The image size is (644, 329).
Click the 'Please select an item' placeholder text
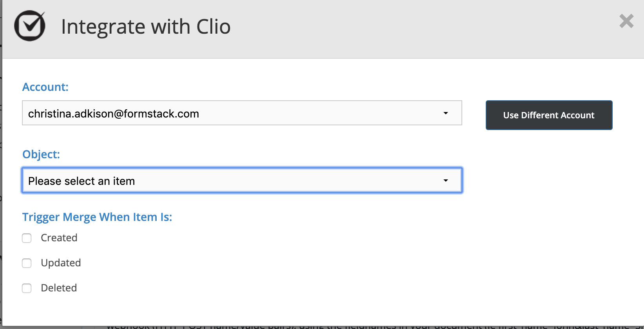coord(81,181)
